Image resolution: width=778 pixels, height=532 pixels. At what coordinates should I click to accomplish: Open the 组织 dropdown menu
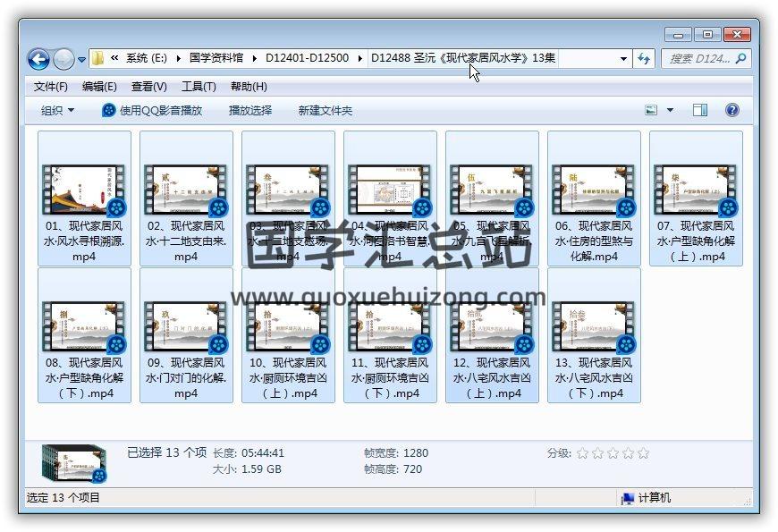[x=57, y=110]
